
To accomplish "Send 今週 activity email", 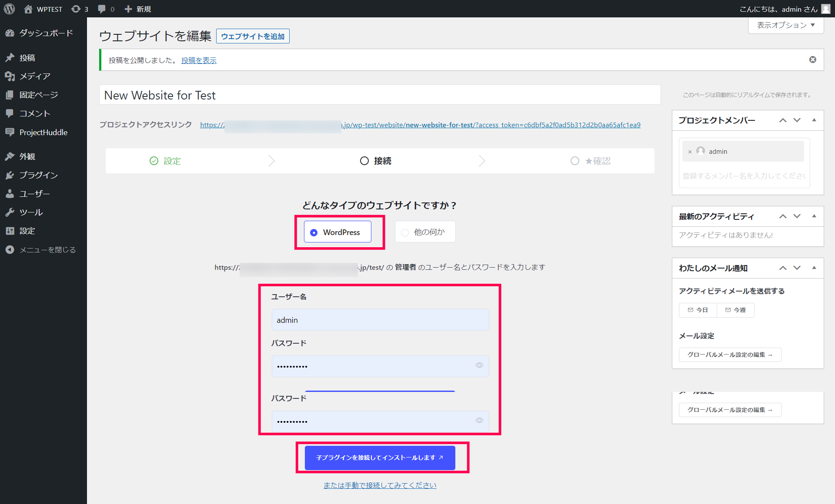I will [735, 310].
